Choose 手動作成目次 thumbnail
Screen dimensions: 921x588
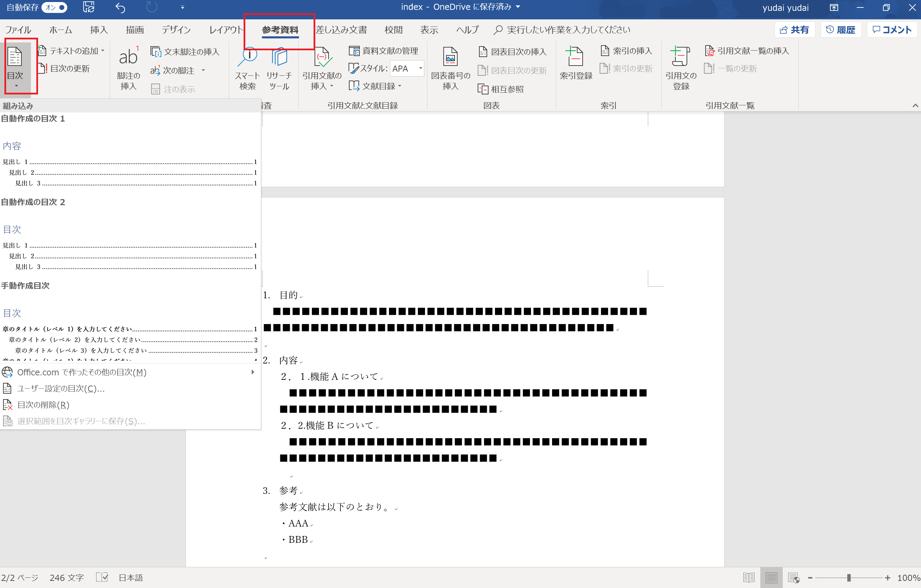click(130, 321)
